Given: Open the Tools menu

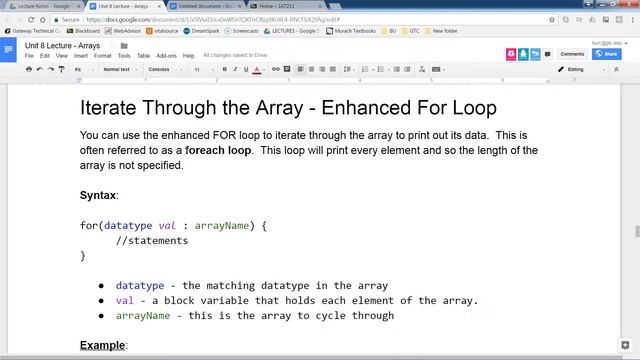Looking at the screenshot, I should pyautogui.click(x=124, y=56).
